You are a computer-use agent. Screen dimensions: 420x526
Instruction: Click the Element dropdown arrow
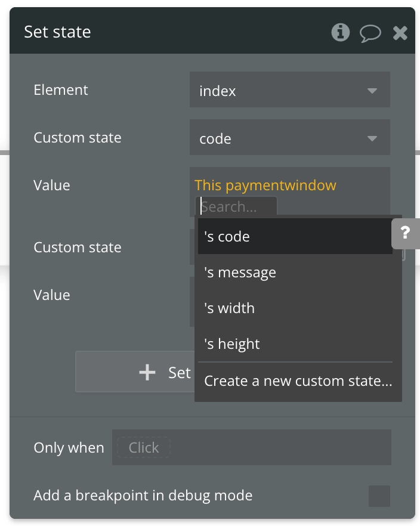pyautogui.click(x=372, y=91)
